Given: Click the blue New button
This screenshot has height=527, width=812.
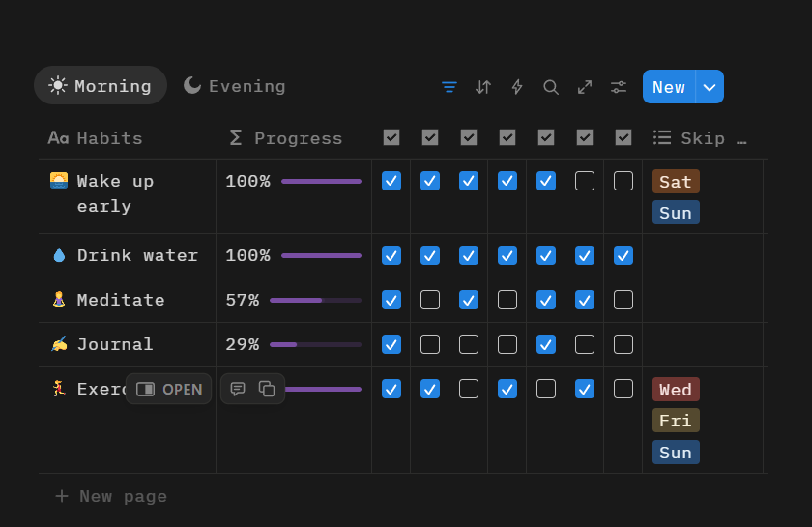Looking at the screenshot, I should (669, 87).
